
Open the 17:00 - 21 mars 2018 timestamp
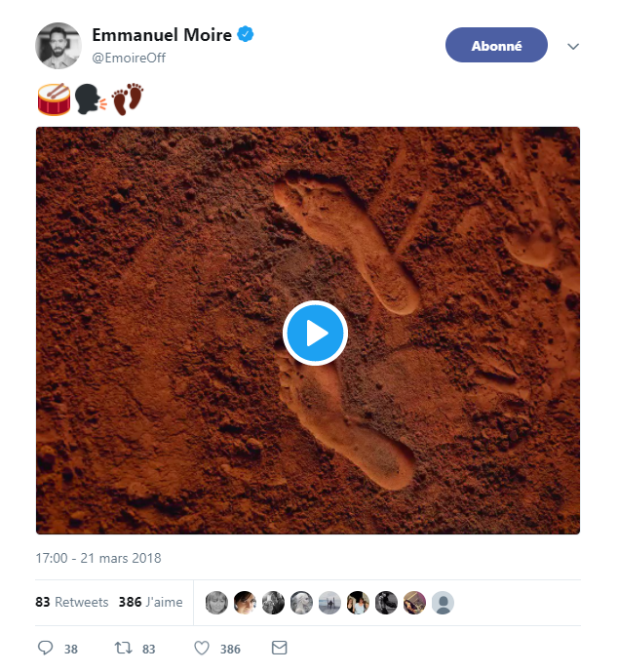98,559
